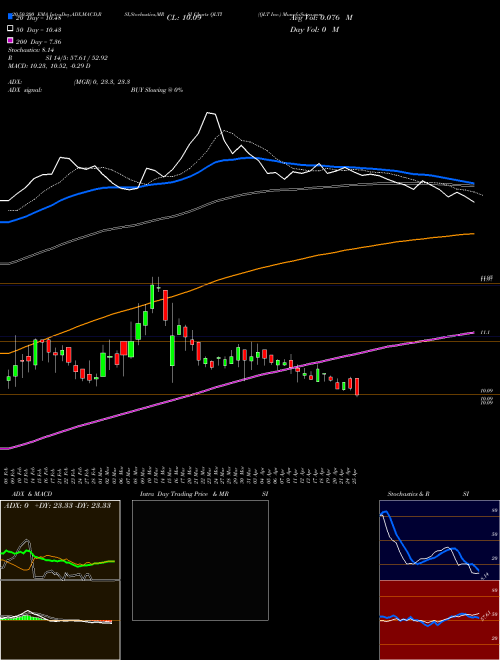Select the '20 Day = 10.48' legend text
This screenshot has height=660, width=500.
tap(39, 18)
